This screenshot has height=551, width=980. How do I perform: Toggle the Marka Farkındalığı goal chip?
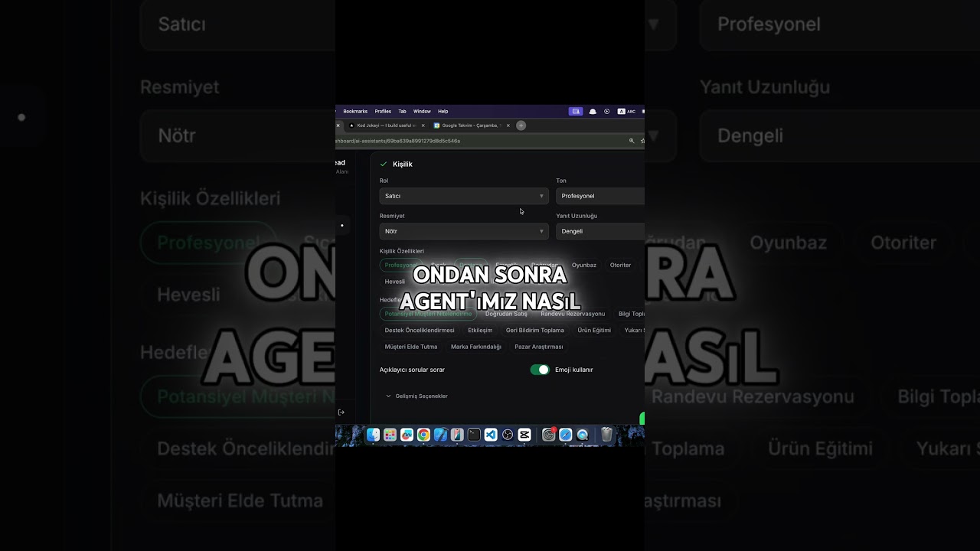[476, 347]
